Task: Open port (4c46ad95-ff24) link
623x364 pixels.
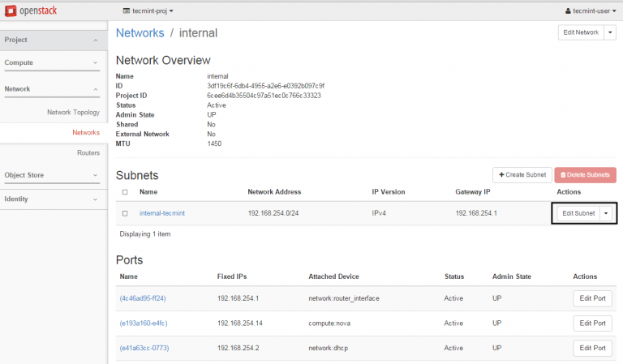Action: coord(143,298)
